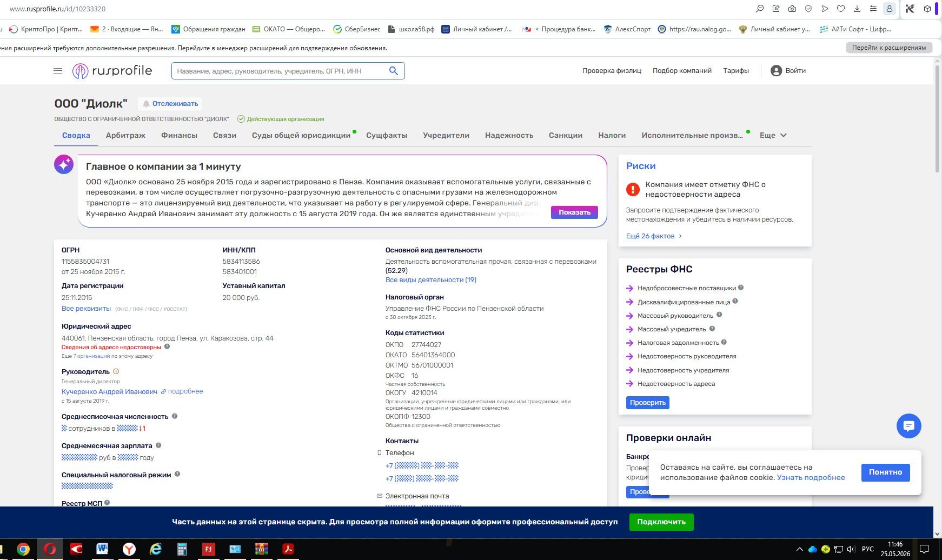Open the Санкции tab
Viewport: 942px width, 560px height.
[566, 135]
